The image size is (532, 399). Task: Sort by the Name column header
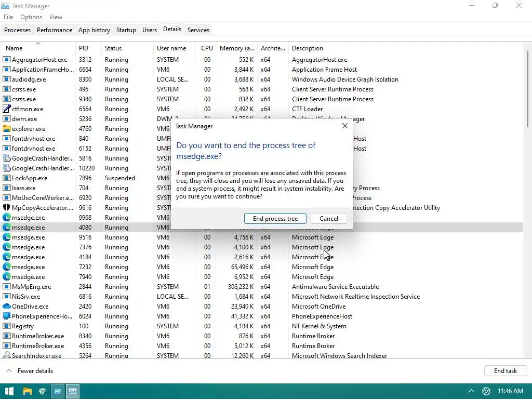(x=37, y=48)
